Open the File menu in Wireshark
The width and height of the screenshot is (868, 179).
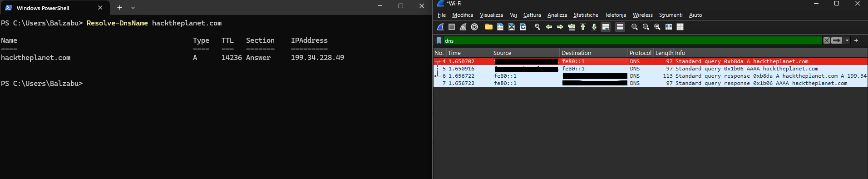coord(442,15)
